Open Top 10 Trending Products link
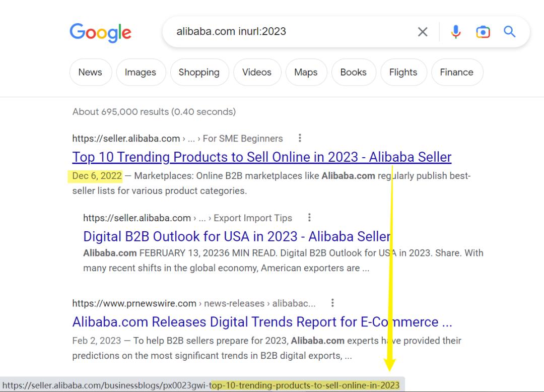544x392 pixels. click(x=261, y=157)
